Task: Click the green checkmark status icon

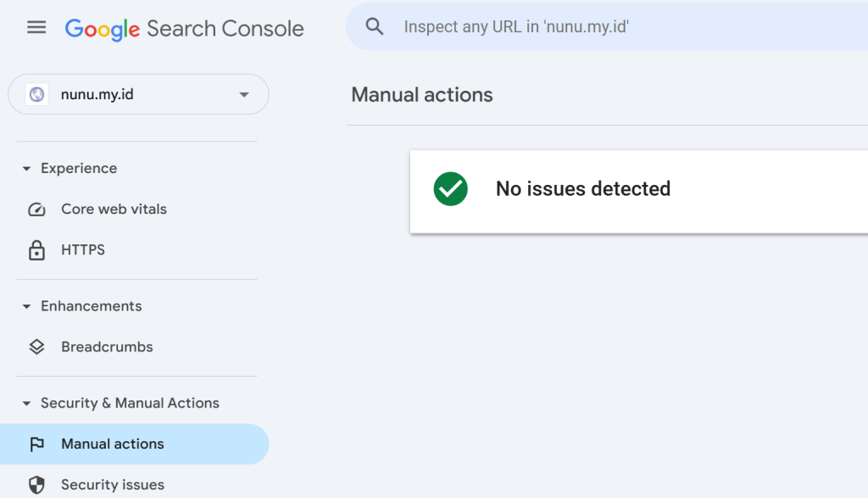Action: pyautogui.click(x=451, y=189)
